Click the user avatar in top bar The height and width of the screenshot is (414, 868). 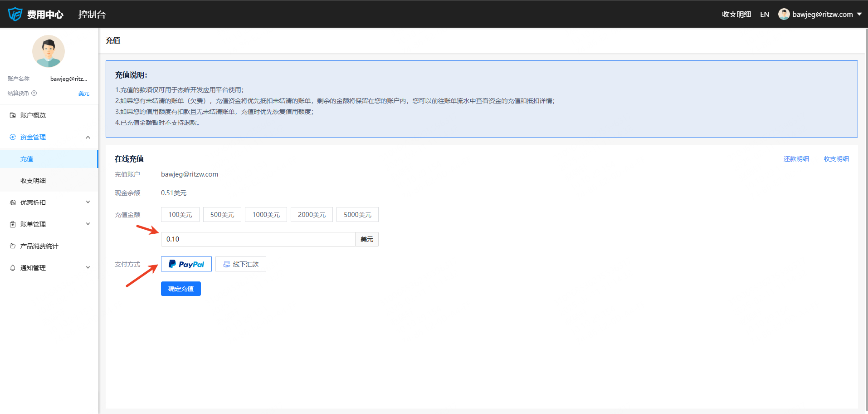click(784, 14)
